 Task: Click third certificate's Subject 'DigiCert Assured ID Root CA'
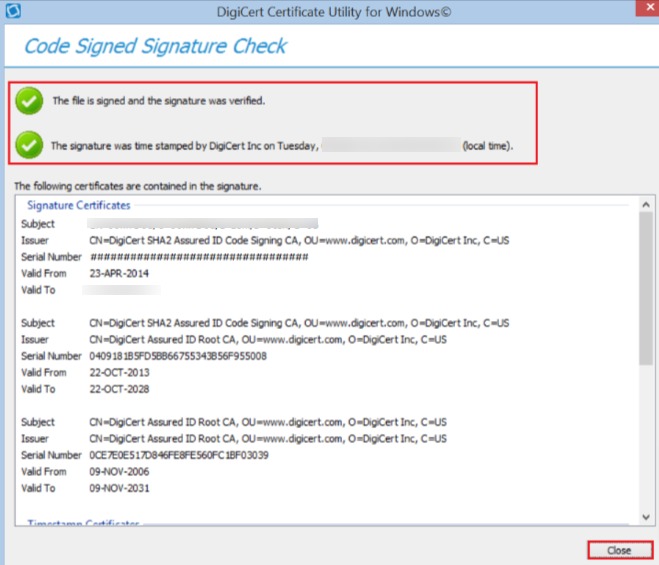[x=268, y=422]
